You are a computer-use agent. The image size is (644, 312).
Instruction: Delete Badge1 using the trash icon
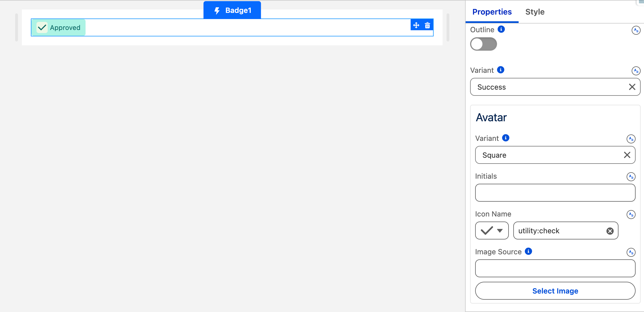(427, 25)
